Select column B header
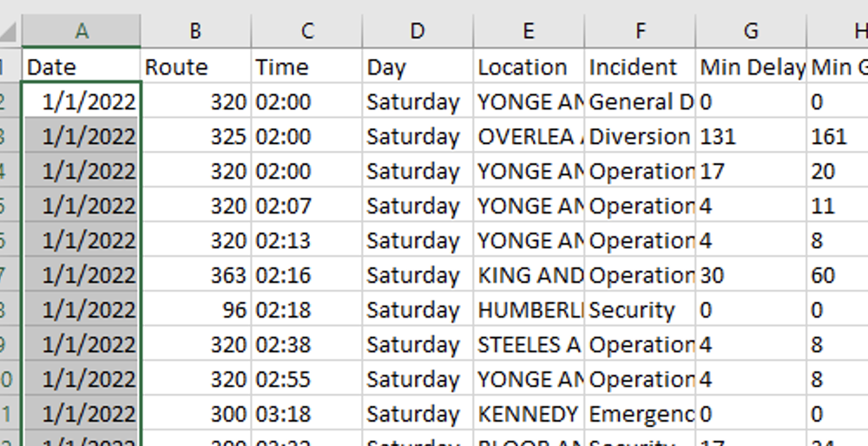 click(195, 31)
